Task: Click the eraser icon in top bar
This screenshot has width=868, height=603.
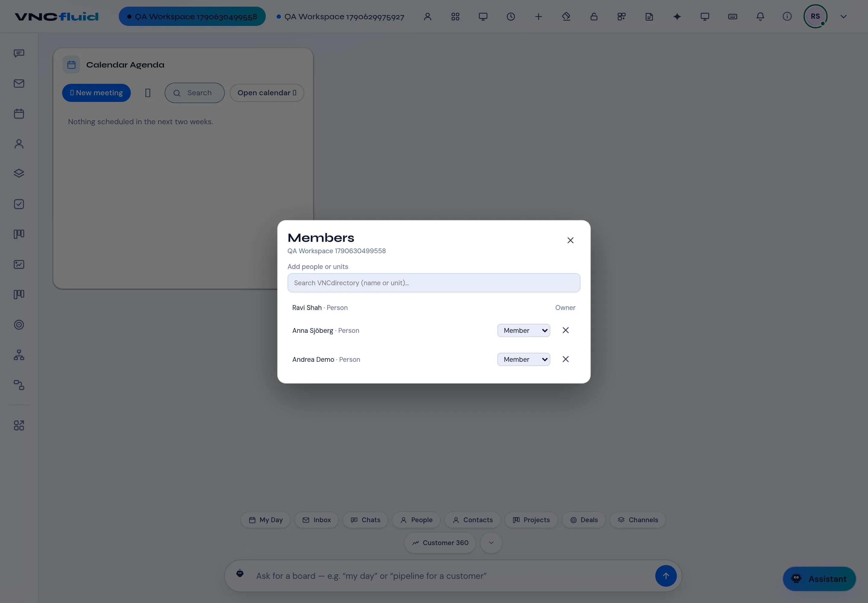Action: pyautogui.click(x=566, y=17)
